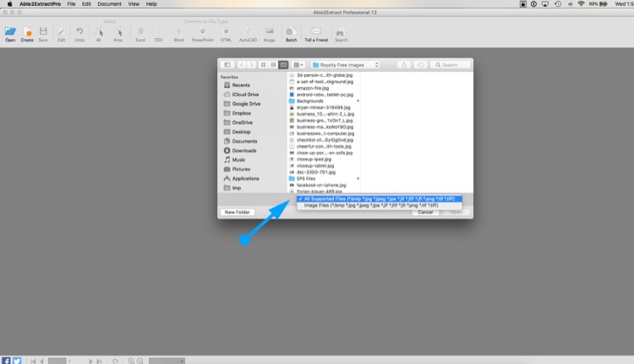Click the convert to CSV icon
The image size is (634, 364).
[x=159, y=31]
